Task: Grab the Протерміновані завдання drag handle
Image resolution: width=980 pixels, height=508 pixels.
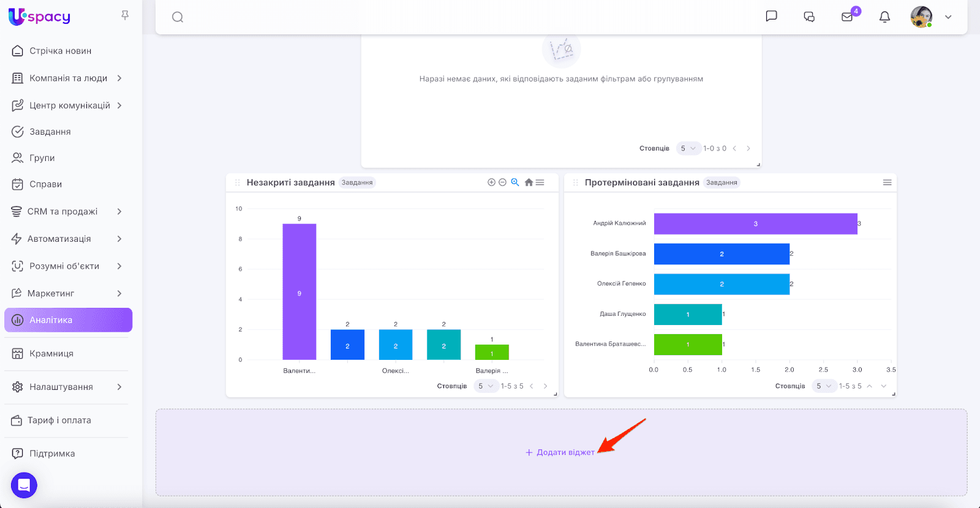Action: pyautogui.click(x=576, y=182)
